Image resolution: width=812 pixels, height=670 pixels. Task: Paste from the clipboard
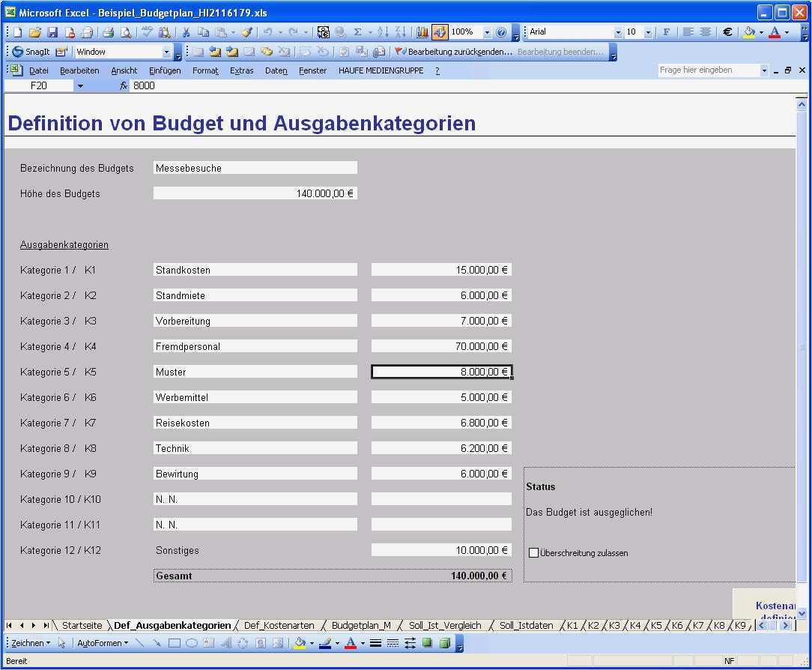click(222, 31)
